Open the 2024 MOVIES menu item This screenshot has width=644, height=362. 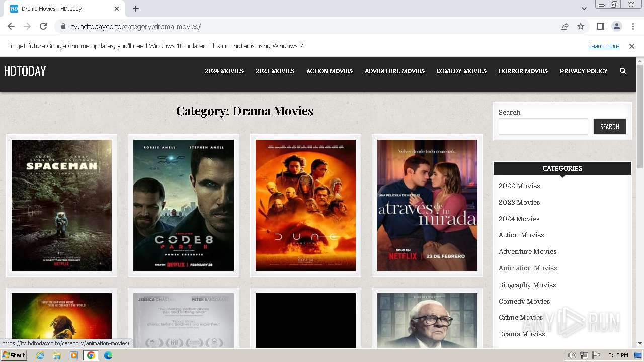pyautogui.click(x=224, y=71)
